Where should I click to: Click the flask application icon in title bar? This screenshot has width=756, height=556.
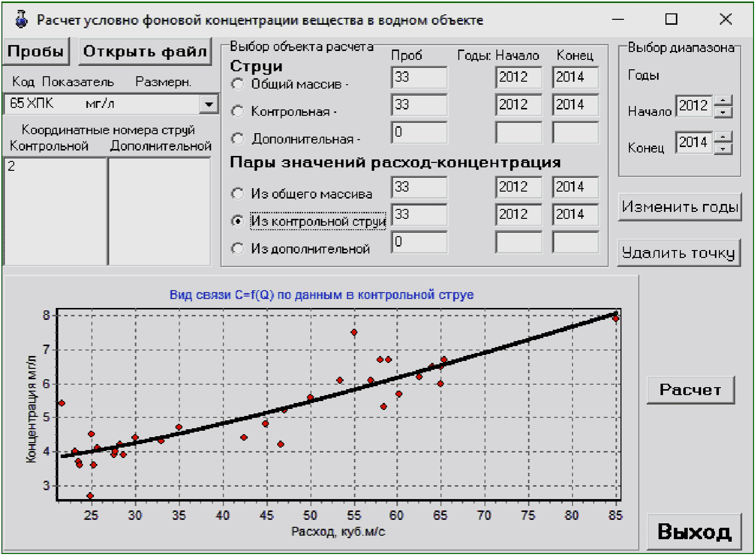pyautogui.click(x=21, y=19)
